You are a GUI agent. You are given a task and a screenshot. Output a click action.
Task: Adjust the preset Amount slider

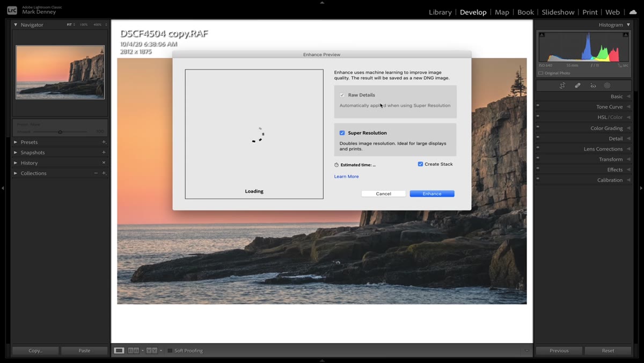point(60,132)
